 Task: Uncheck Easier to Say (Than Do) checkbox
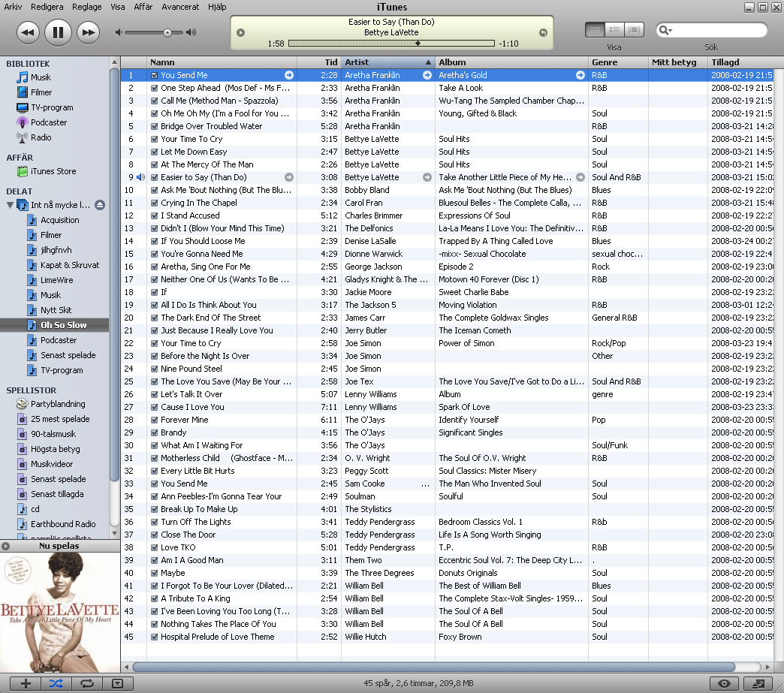click(155, 177)
